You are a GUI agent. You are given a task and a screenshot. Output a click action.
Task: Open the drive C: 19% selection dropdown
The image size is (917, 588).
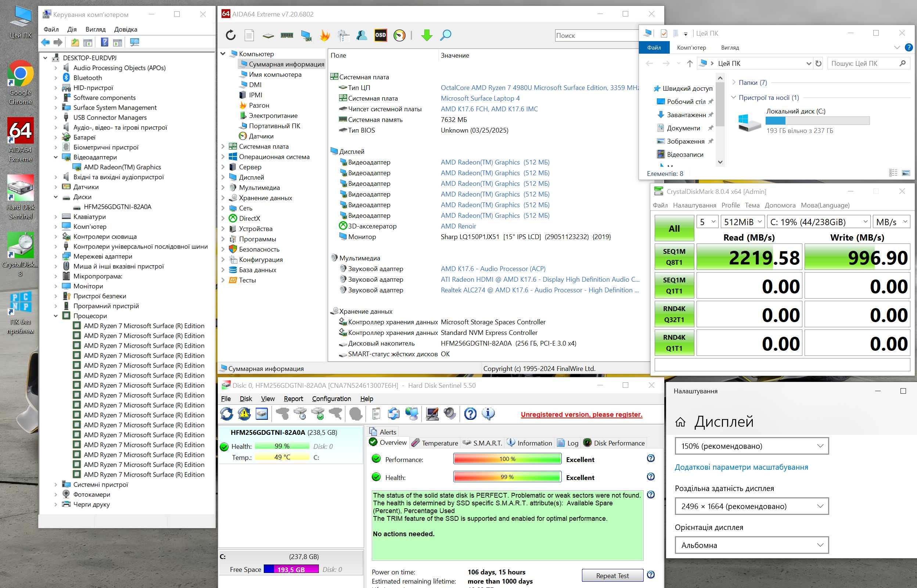pyautogui.click(x=819, y=222)
